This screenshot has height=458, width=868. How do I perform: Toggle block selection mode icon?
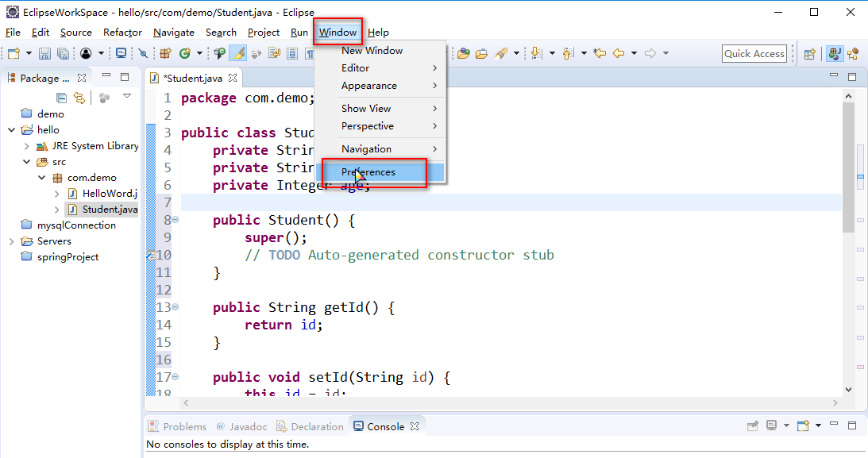292,53
